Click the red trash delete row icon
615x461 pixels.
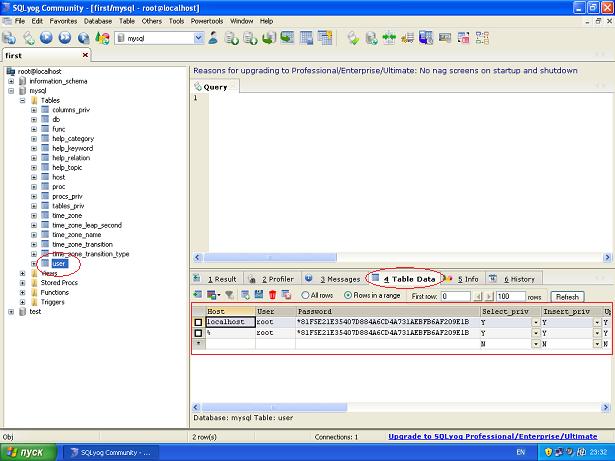click(x=272, y=295)
